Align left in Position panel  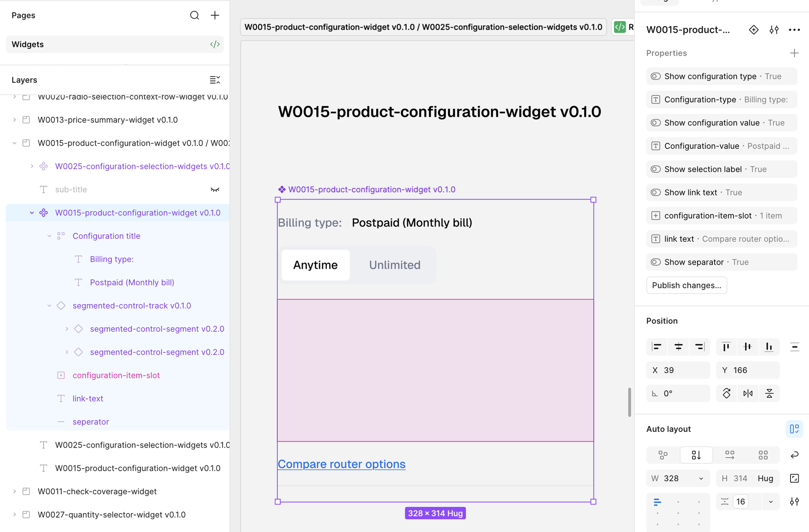coord(657,346)
